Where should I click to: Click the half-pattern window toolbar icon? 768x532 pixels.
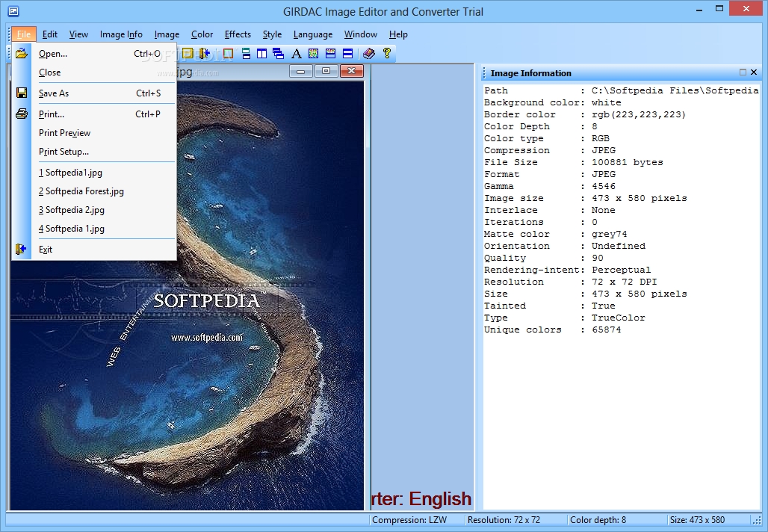click(x=331, y=53)
